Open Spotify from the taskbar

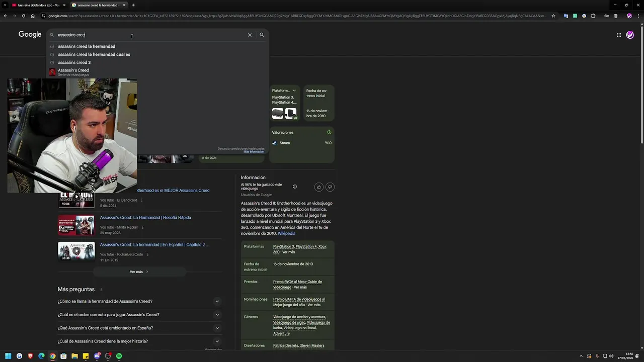[119, 356]
